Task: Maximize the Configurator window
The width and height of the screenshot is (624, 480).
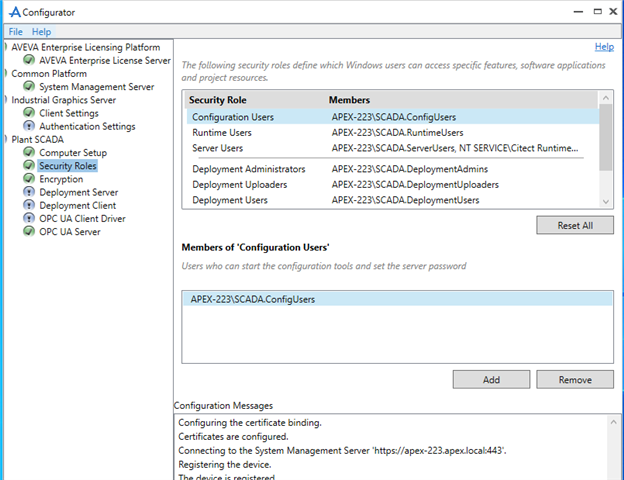Action: tap(597, 12)
